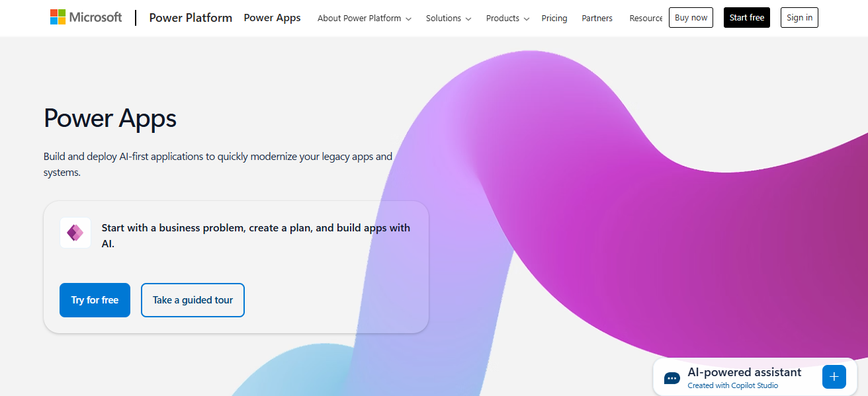This screenshot has width=868, height=396.
Task: Click Take a guided tour button
Action: pyautogui.click(x=193, y=300)
